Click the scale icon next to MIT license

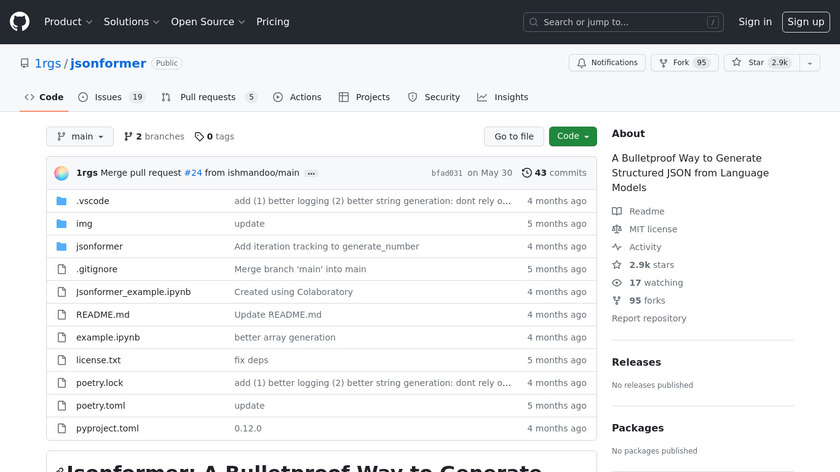(x=617, y=229)
